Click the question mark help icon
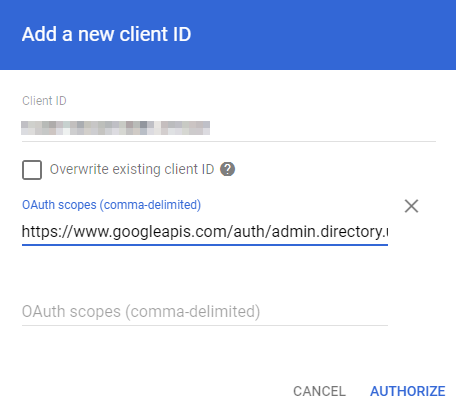 pos(227,169)
